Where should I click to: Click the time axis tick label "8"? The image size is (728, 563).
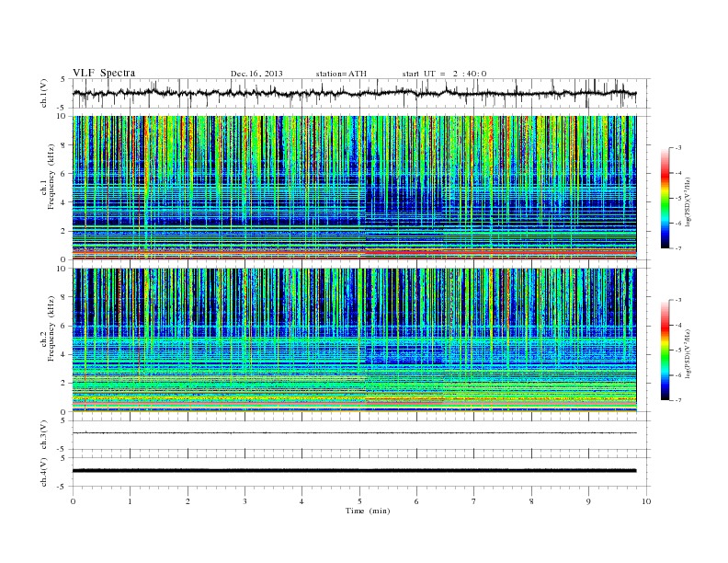pos(531,501)
